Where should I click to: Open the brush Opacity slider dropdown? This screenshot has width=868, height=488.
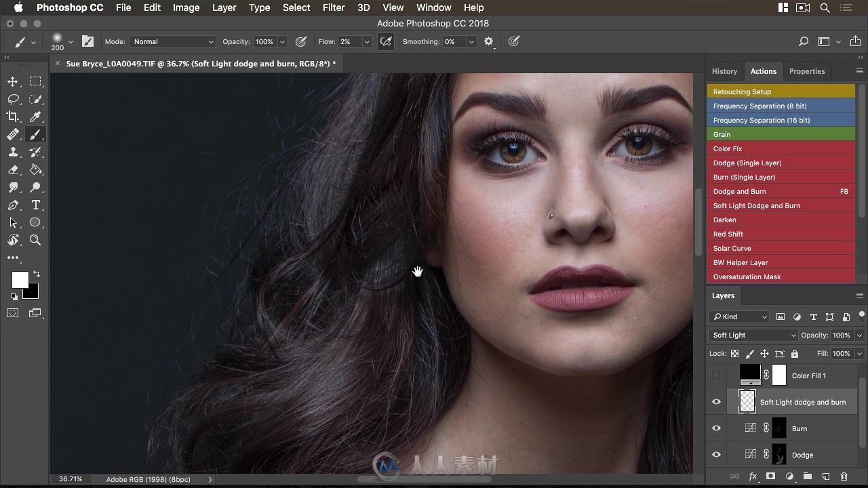[283, 41]
